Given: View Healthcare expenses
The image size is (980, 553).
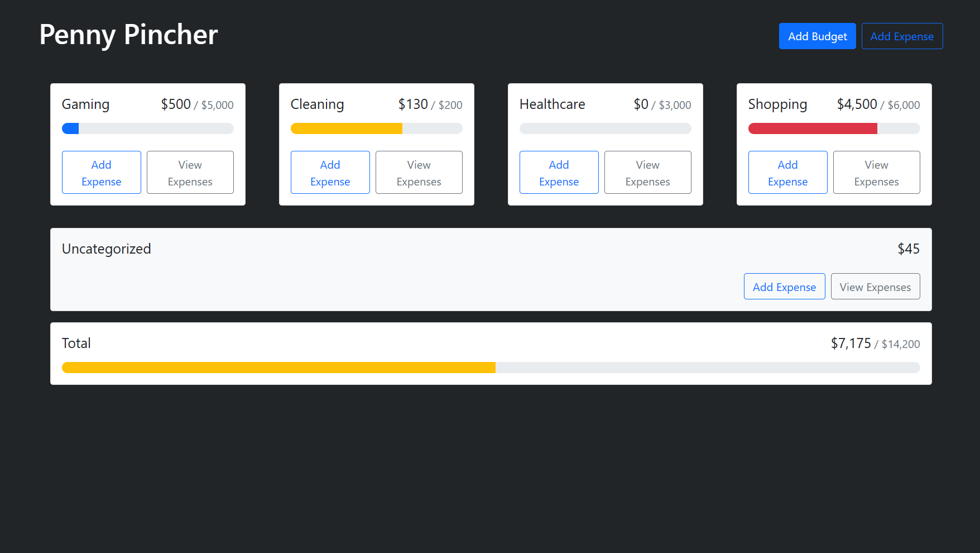Looking at the screenshot, I should (x=647, y=172).
